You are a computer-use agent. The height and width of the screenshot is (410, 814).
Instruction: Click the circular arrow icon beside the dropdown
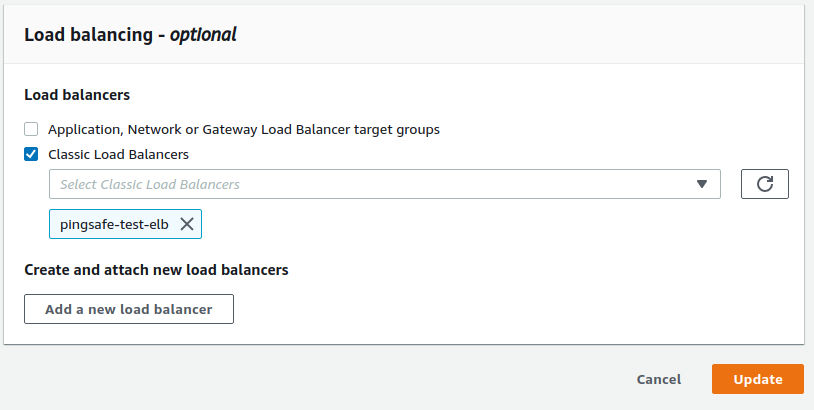tap(764, 184)
